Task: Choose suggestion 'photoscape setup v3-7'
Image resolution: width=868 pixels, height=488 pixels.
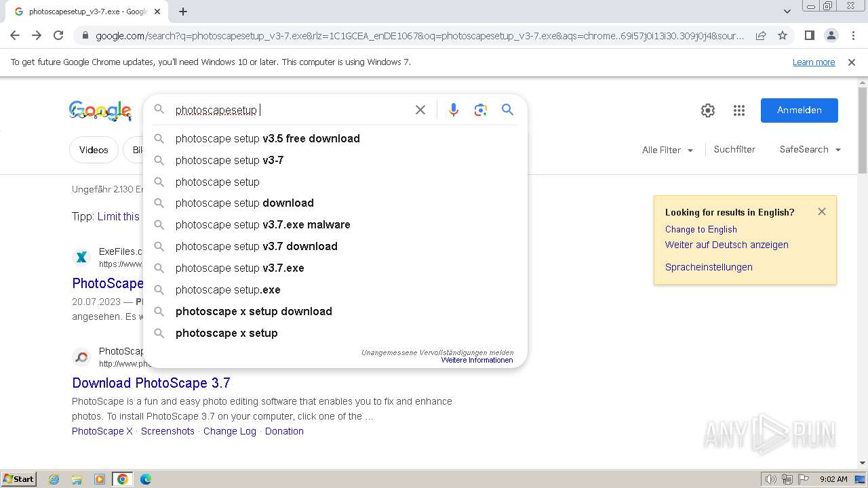Action: tap(335, 160)
